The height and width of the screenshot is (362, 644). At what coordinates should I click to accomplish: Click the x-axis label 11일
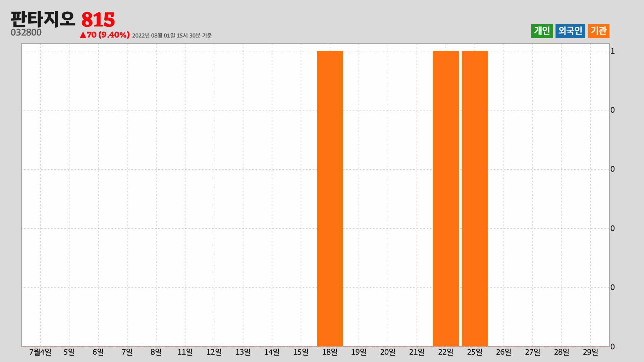185,352
